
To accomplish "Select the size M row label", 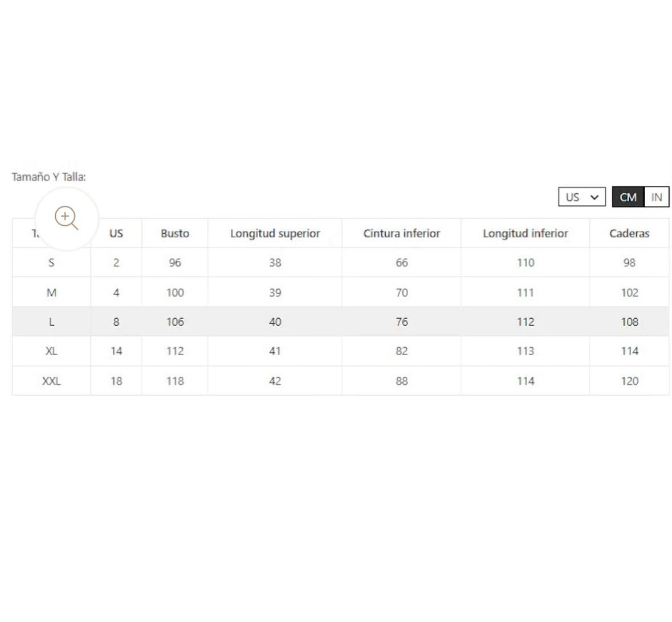I will (51, 292).
